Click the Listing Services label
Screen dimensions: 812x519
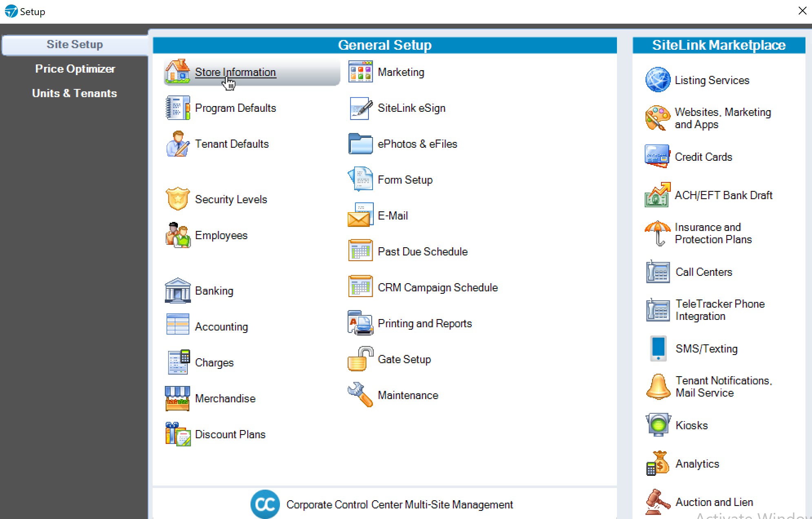click(x=712, y=80)
